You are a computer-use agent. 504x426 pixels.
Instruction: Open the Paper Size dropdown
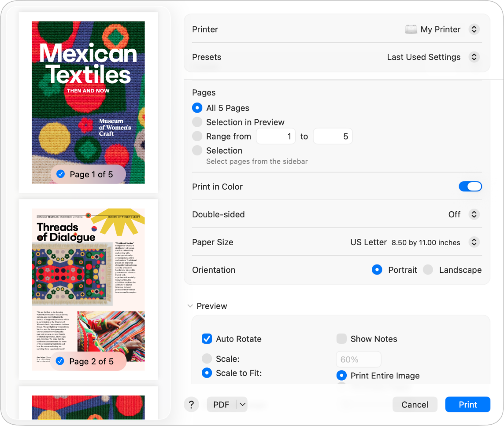pos(474,242)
